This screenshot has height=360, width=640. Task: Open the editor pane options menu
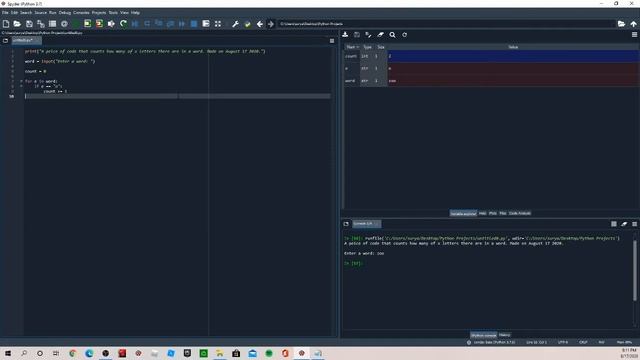click(x=332, y=41)
